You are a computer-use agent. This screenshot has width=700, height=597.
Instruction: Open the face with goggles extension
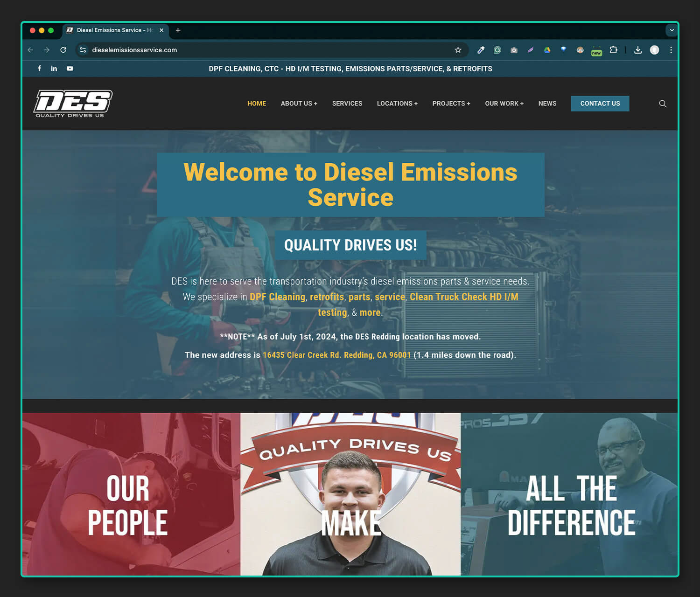point(580,50)
